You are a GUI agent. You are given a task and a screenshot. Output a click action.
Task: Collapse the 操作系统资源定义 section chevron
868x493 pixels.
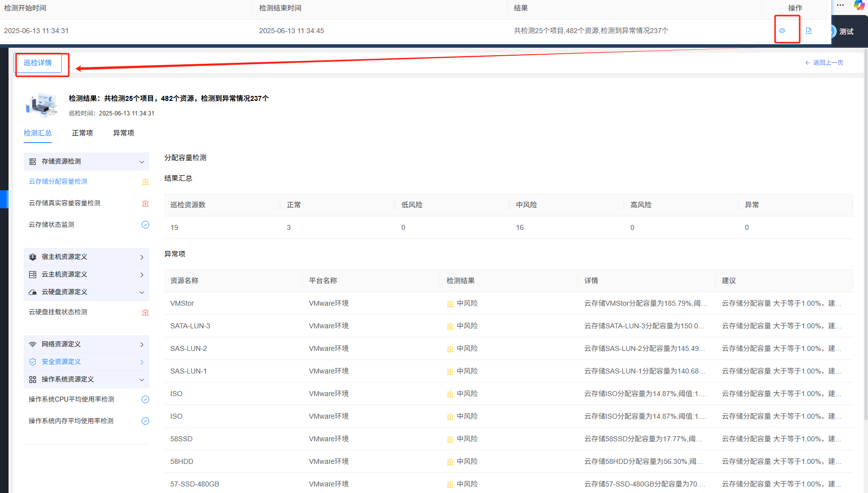point(142,380)
